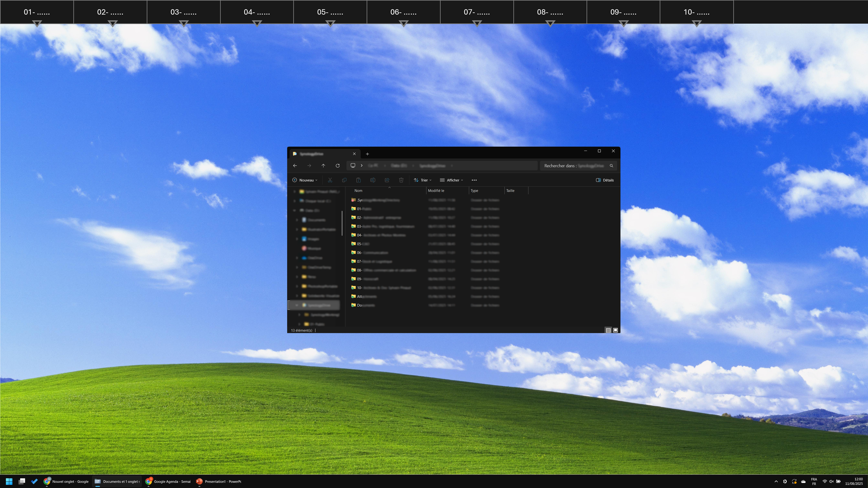868x488 pixels.
Task: Switch to details list view
Action: coord(608,330)
